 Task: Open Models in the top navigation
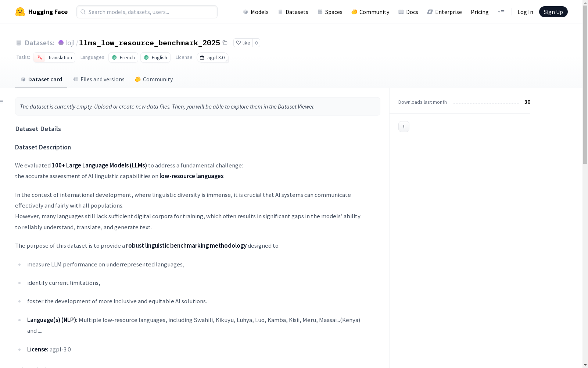click(256, 12)
